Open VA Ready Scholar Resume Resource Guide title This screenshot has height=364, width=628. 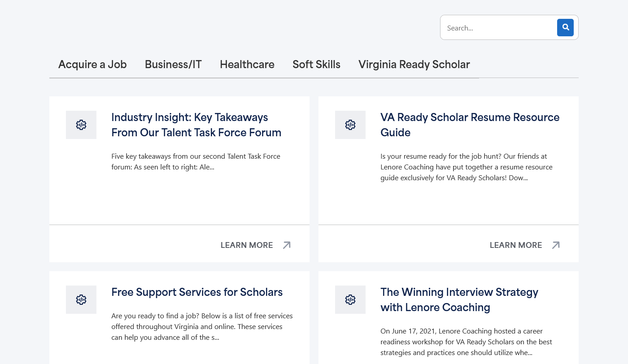point(470,125)
